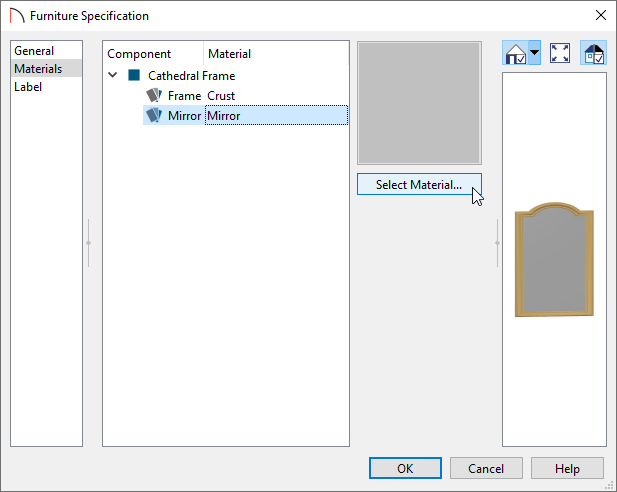The image size is (617, 492).
Task: Select the Frame component row
Action: 246,96
